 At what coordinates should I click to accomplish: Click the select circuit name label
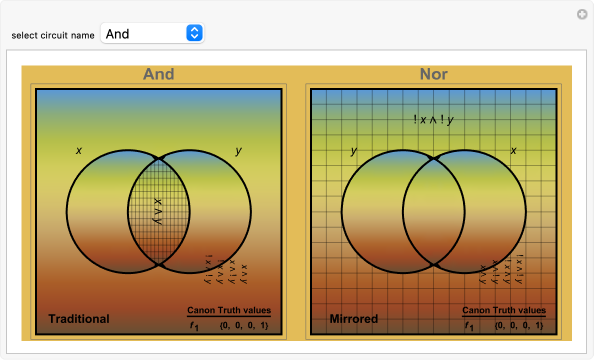tap(53, 35)
